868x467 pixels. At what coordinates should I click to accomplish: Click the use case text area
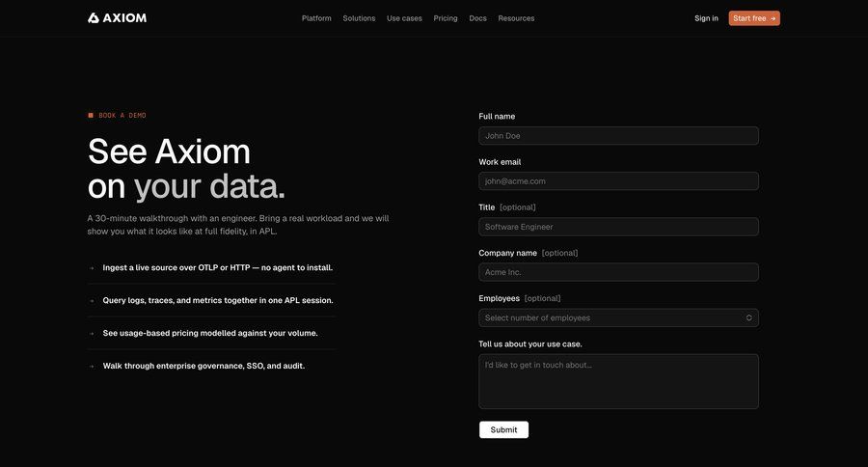[618, 382]
